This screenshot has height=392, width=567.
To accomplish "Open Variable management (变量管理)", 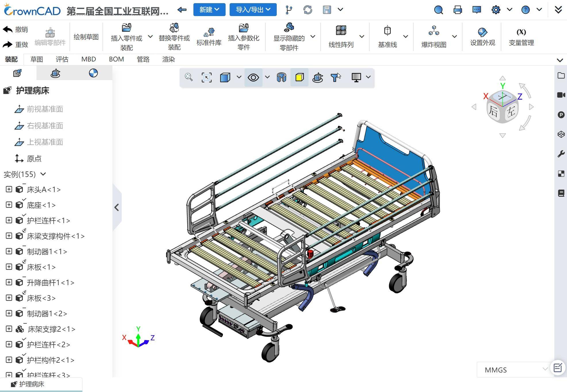I will coord(521,32).
